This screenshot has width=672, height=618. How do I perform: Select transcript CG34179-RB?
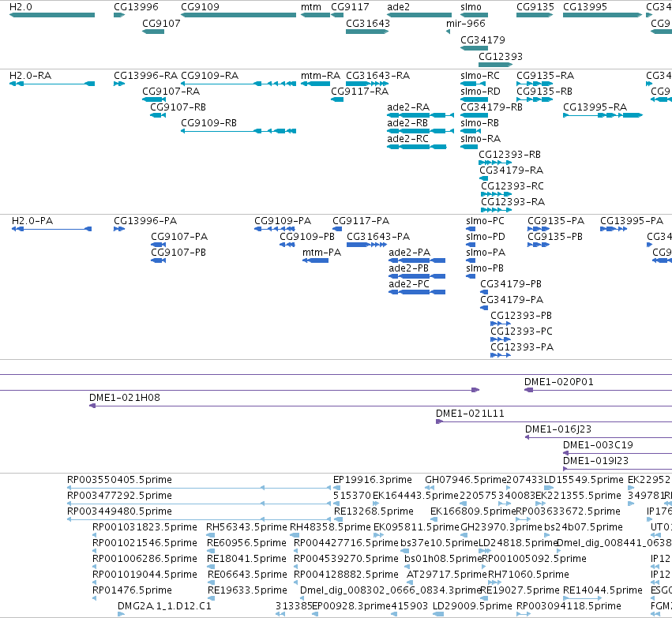coord(474,114)
